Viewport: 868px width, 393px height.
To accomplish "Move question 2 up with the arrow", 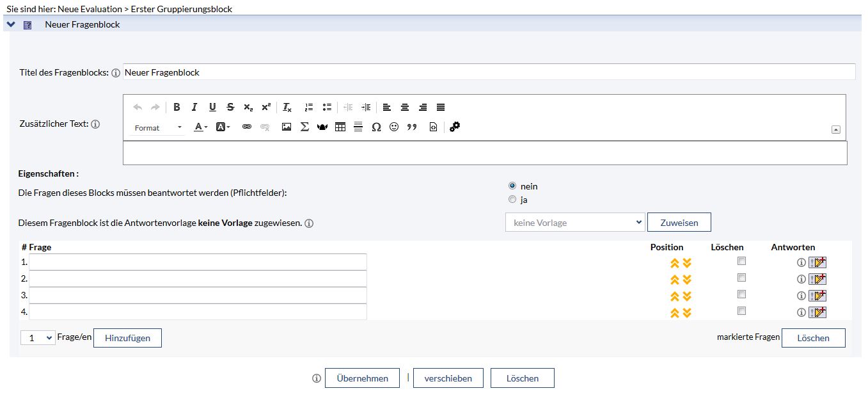I will click(674, 280).
